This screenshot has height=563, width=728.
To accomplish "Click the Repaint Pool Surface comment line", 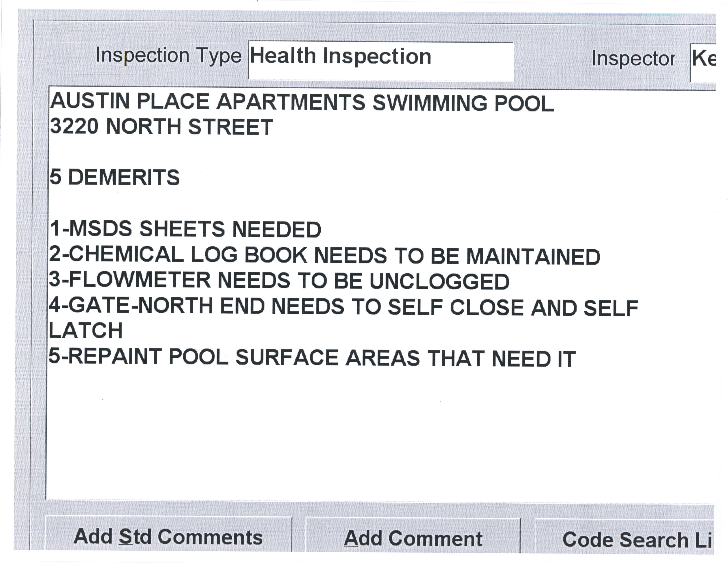I will 312,357.
